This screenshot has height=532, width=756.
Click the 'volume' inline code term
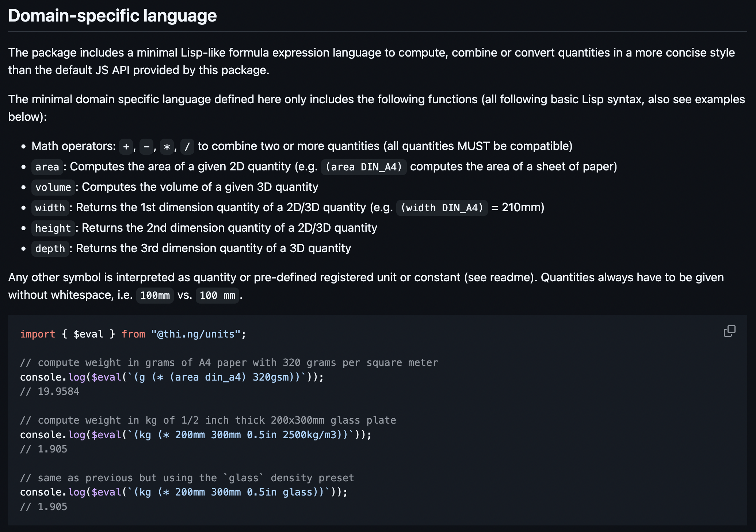[x=53, y=188]
